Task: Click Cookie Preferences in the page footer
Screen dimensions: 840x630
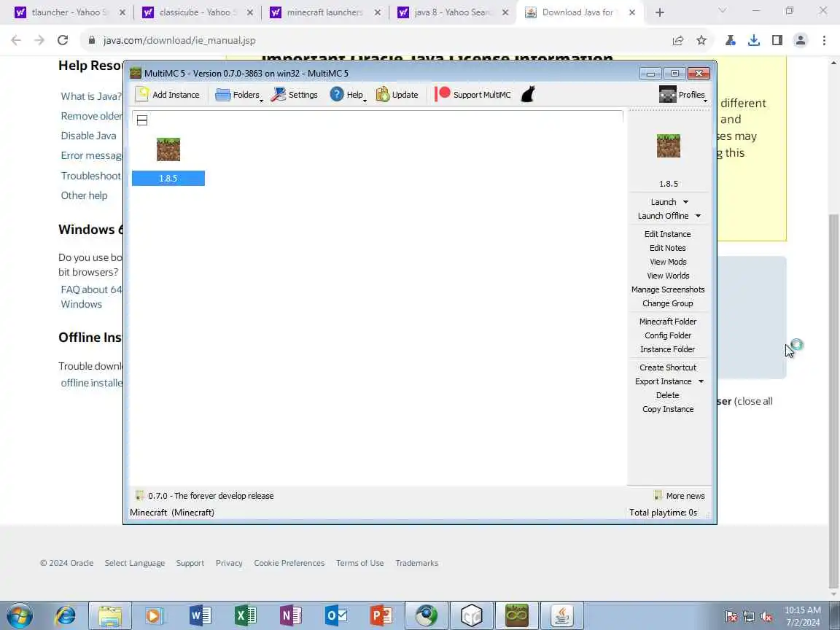Action: [289, 563]
